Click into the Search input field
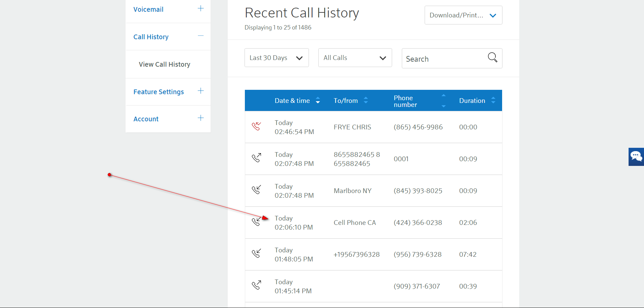This screenshot has width=644, height=308. point(443,59)
